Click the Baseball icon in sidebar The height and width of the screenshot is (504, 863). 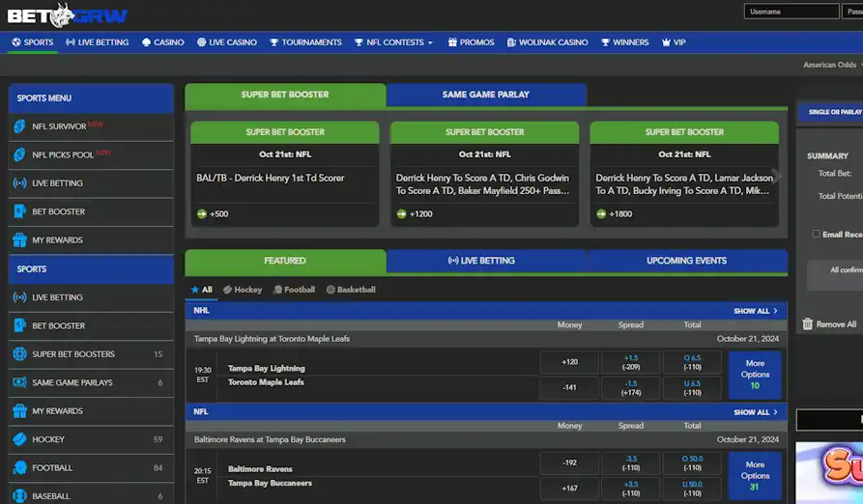pyautogui.click(x=19, y=495)
